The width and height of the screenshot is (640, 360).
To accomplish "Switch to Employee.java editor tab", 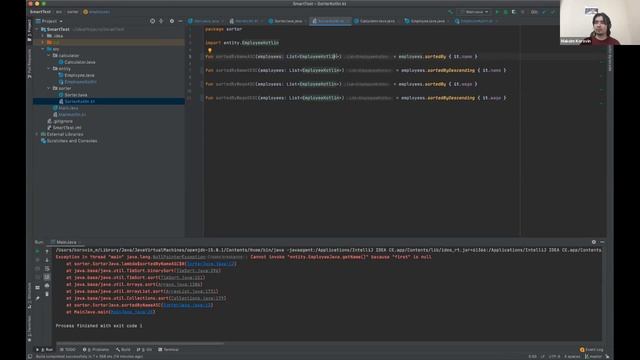I will [427, 21].
